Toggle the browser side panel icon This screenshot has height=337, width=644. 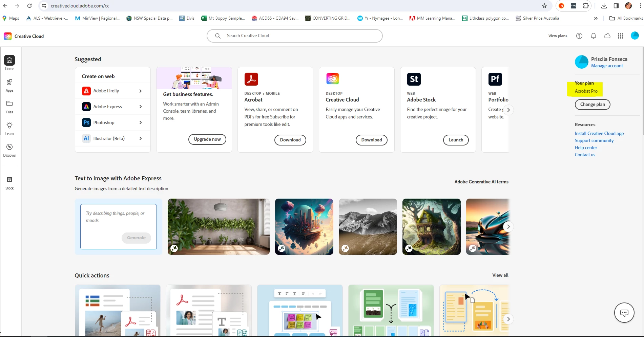tap(616, 6)
